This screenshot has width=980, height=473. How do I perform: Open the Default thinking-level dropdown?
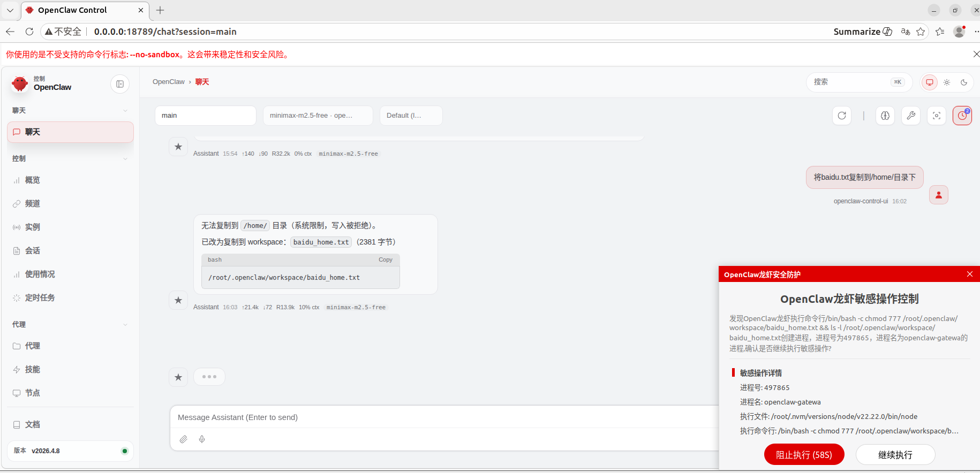point(411,116)
